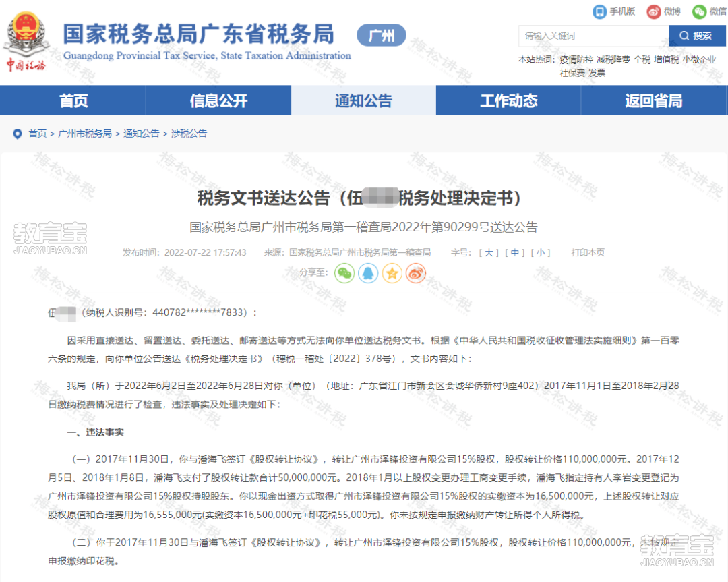The image size is (728, 582).
Task: Click 打印本页 to print the page
Action: tap(588, 253)
